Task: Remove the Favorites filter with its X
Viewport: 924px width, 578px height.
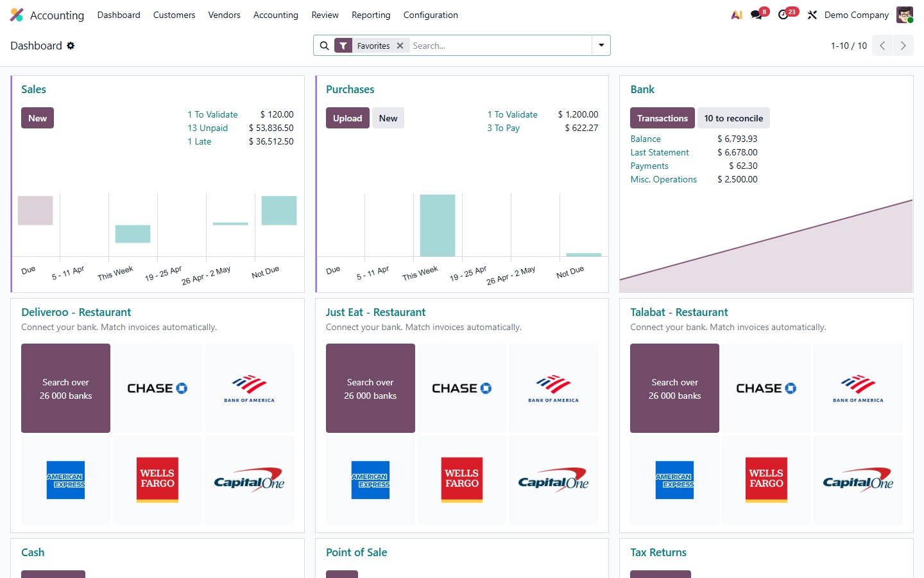Action: [x=400, y=46]
